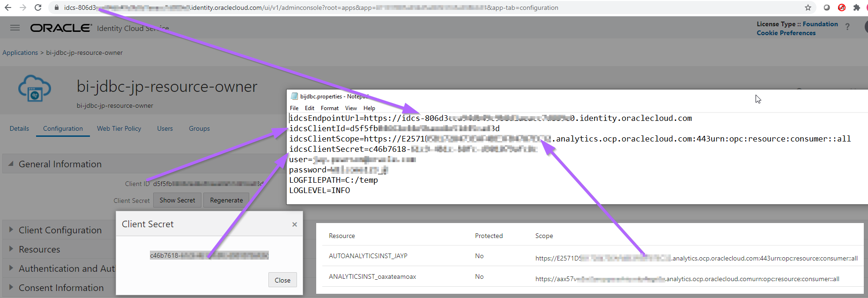
Task: Open Notepad View menu
Action: [351, 108]
